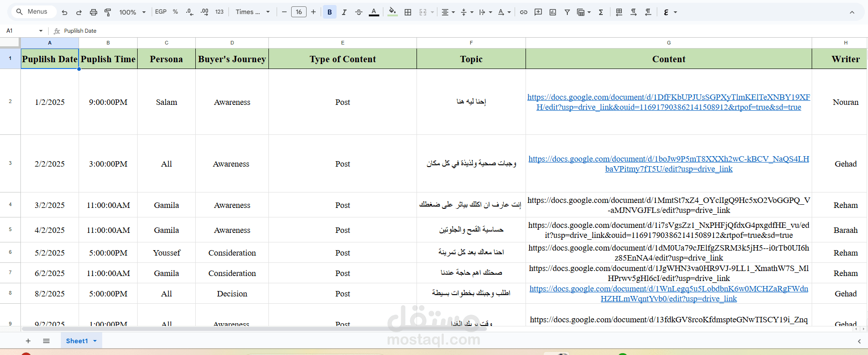Toggle Bold formatting
This screenshot has width=868, height=355.
tap(330, 12)
